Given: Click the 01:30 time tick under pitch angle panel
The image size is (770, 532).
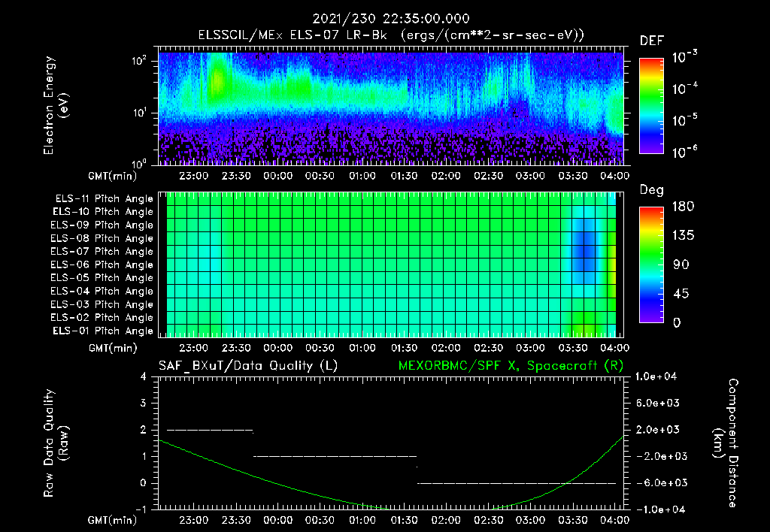Looking at the screenshot, I should pos(404,348).
